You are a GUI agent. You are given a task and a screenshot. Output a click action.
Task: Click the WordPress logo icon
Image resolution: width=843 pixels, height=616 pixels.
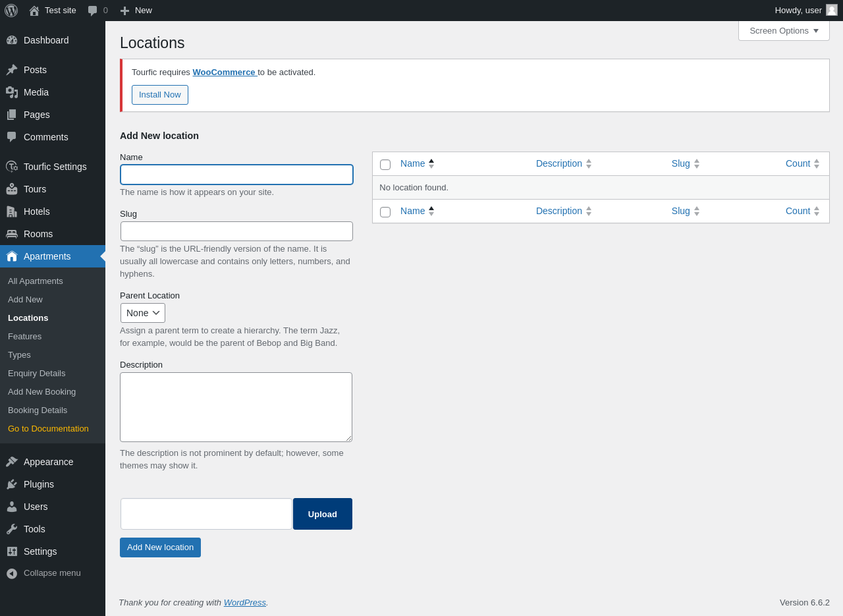coord(11,11)
